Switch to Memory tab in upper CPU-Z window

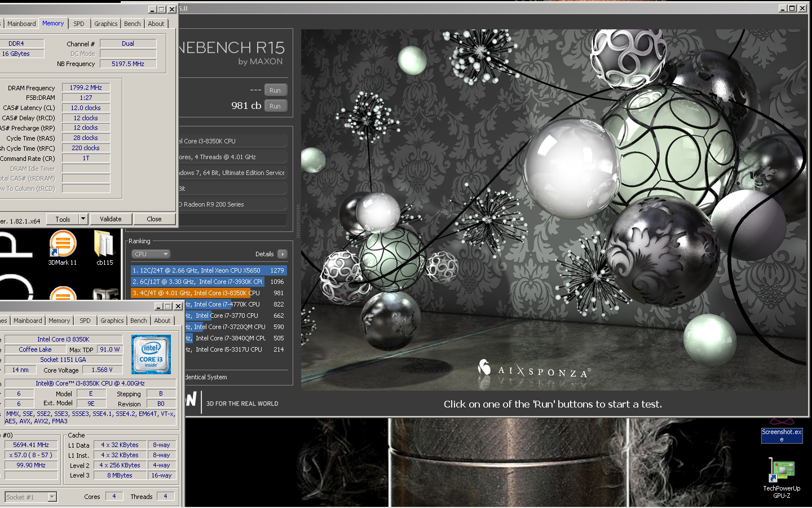tap(53, 24)
